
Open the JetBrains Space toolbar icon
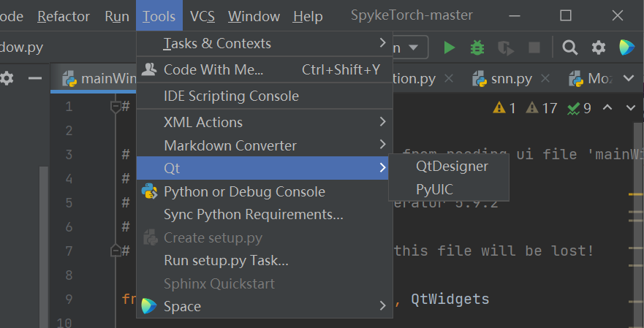click(626, 47)
